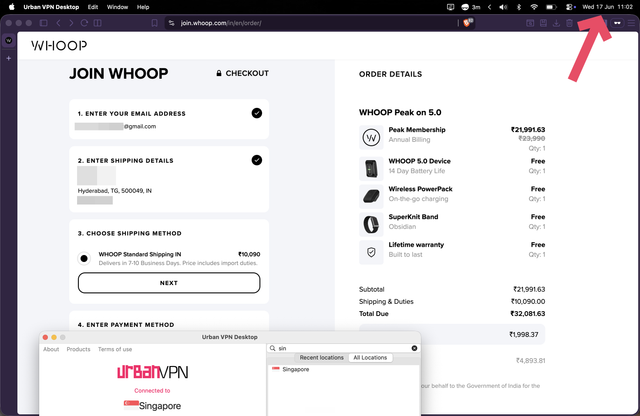The image size is (640, 416).
Task: Click the checkmark on shipping details step
Action: [x=257, y=160]
